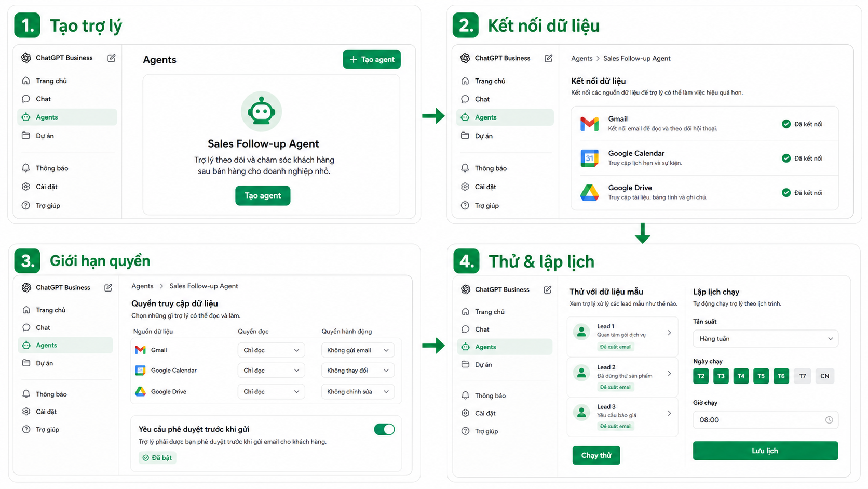The image size is (868, 489).
Task: Open Chat in the Giới hạn quyền sidebar
Action: 65,327
